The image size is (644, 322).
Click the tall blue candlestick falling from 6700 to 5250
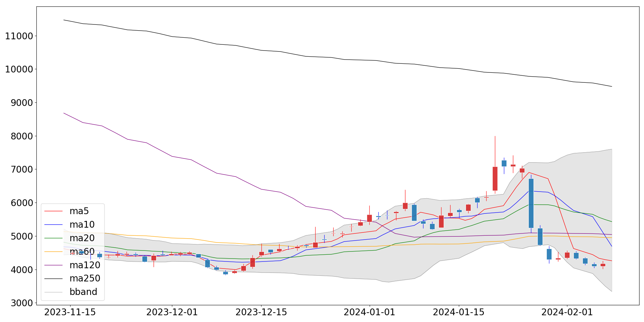[531, 203]
